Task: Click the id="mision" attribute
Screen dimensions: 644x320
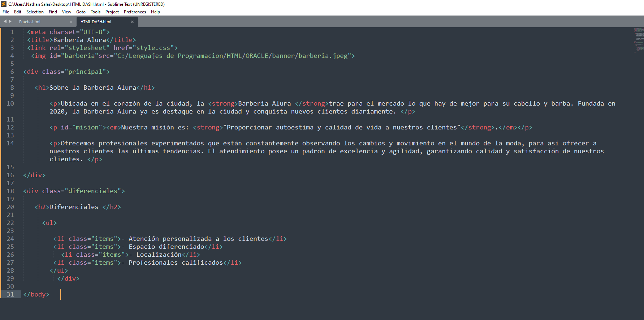Action: (x=82, y=127)
